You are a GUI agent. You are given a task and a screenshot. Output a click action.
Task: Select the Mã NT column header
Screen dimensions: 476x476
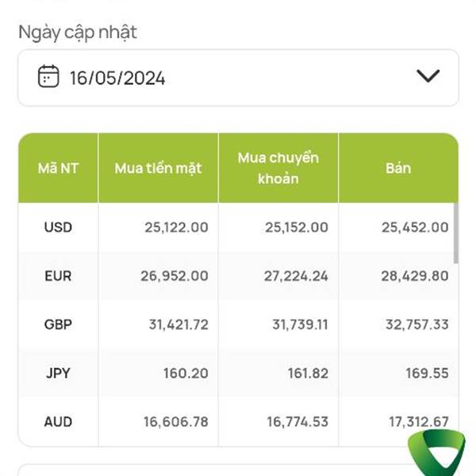pos(58,168)
